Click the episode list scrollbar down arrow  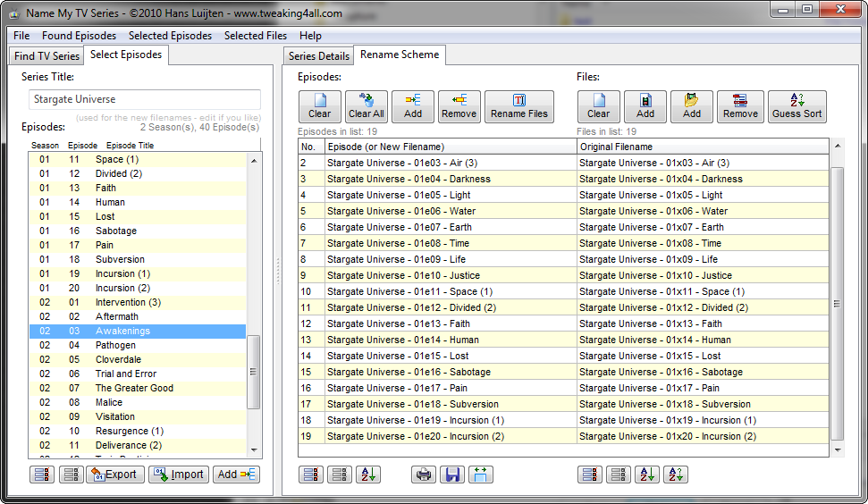point(254,449)
